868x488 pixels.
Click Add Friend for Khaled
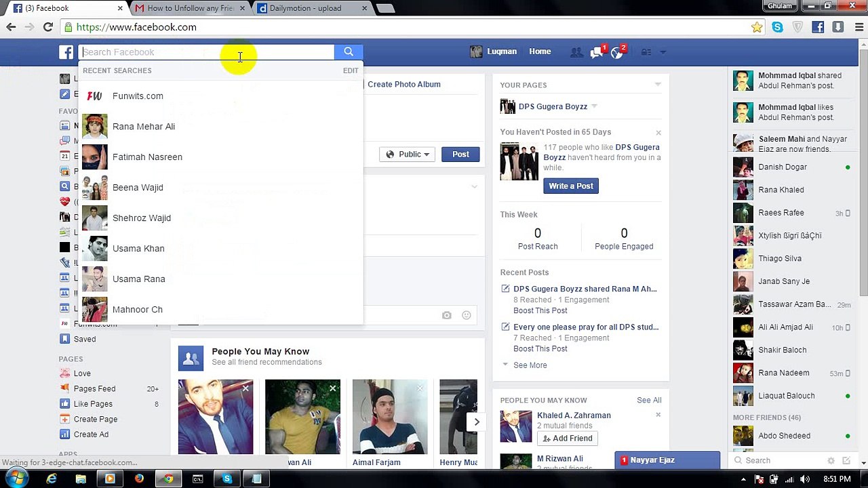568,439
